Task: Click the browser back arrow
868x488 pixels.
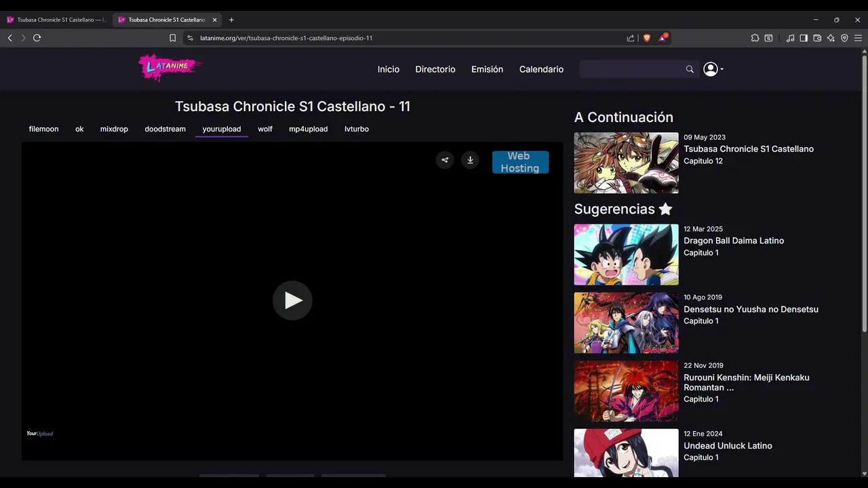Action: pos(9,38)
